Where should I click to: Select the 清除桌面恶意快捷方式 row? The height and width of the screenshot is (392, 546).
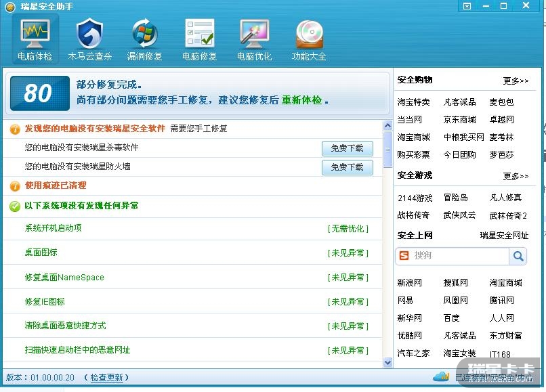pos(192,326)
